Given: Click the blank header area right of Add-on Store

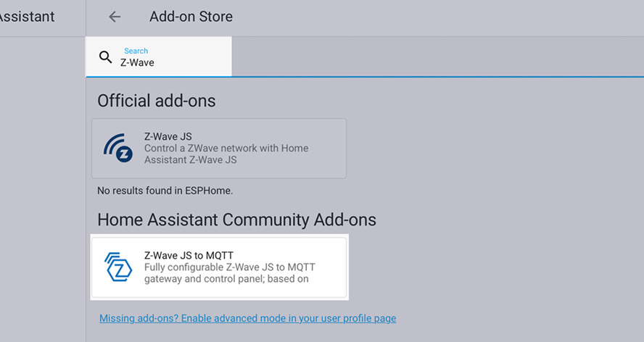Looking at the screenshot, I should pos(438,18).
